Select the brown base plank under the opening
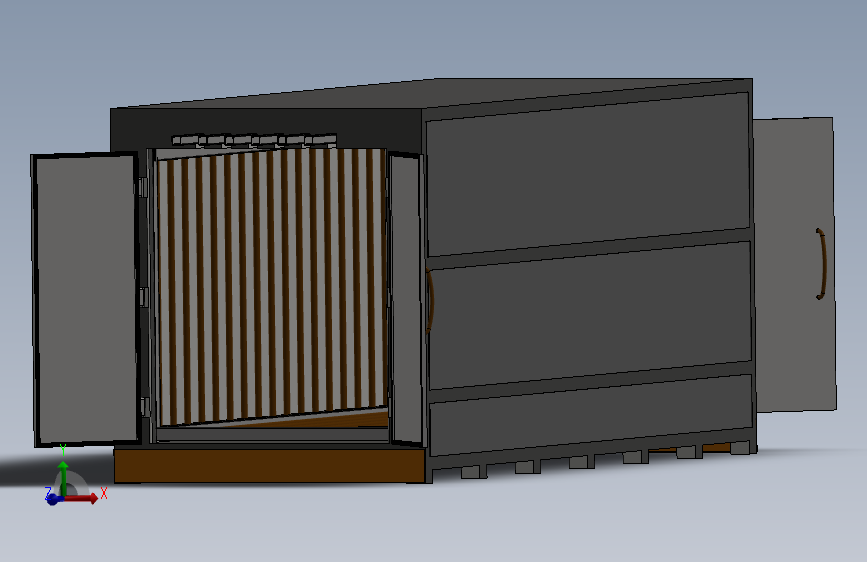Viewport: 867px width, 562px height. [x=270, y=466]
